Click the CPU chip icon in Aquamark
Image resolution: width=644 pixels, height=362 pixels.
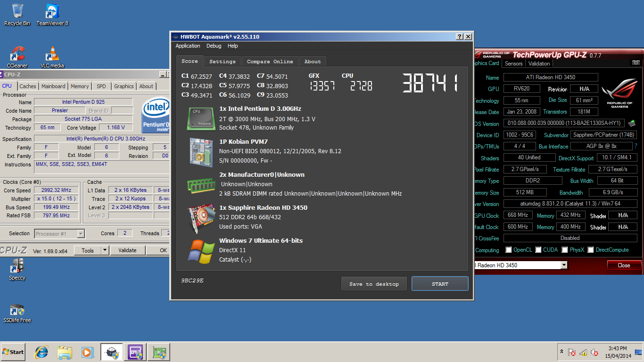click(x=202, y=119)
